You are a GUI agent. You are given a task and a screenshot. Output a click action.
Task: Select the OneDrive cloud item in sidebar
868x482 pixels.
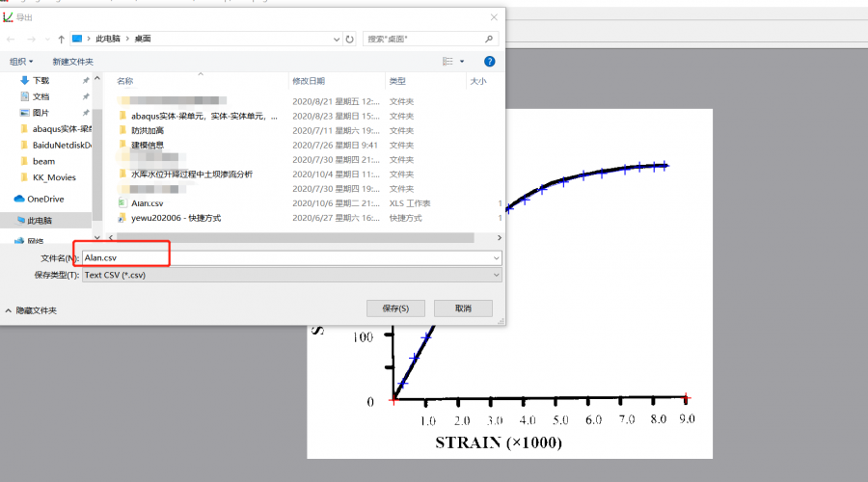click(x=43, y=199)
